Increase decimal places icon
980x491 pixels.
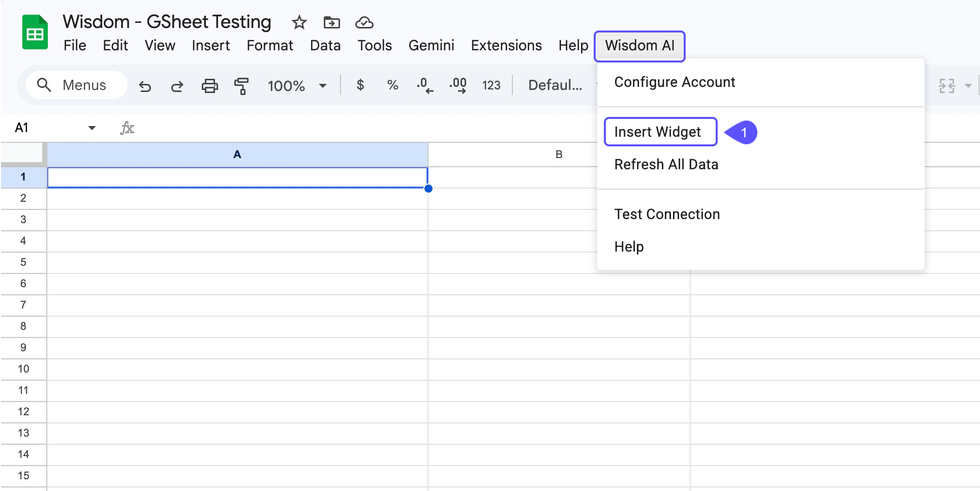(458, 85)
